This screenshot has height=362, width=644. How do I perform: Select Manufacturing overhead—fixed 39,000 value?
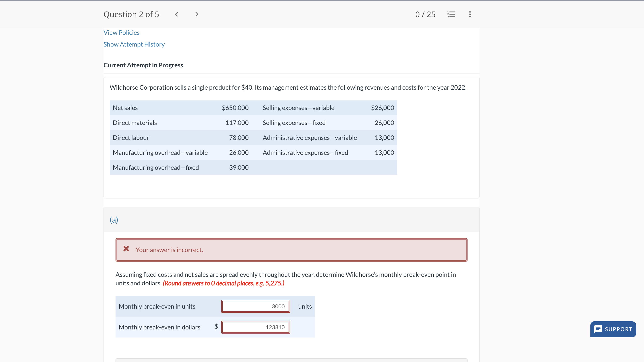[x=239, y=168]
